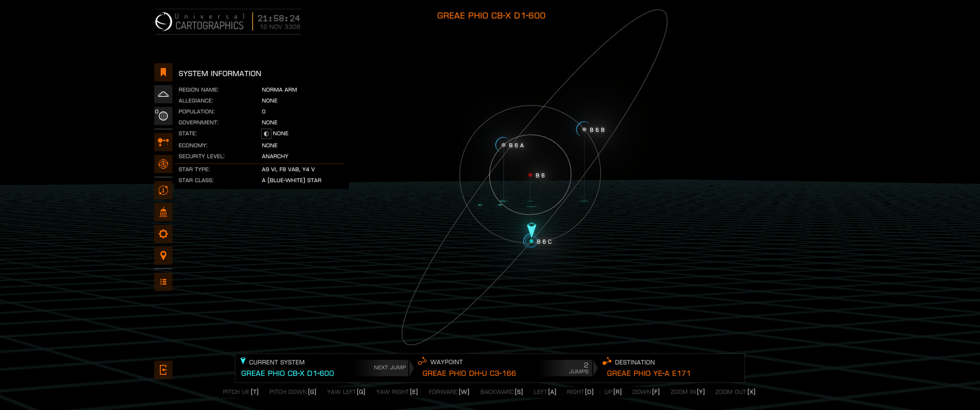Screen dimensions: 980x410
Task: Select the B 6 A body marker
Action: click(504, 145)
